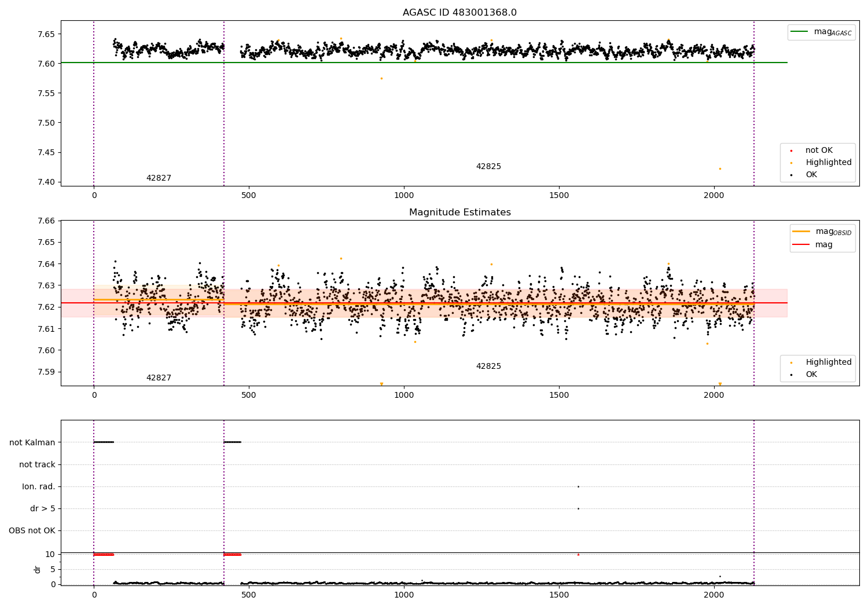The height and width of the screenshot is (608, 868).
Task: Click orange triangle near 925 in Magnitude Estimates
Action: 381,384
